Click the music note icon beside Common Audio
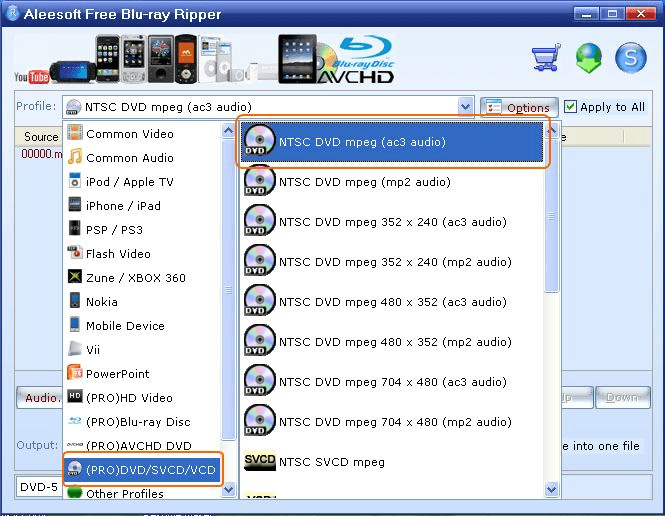Screen dimensions: 665x516 pyautogui.click(x=75, y=156)
